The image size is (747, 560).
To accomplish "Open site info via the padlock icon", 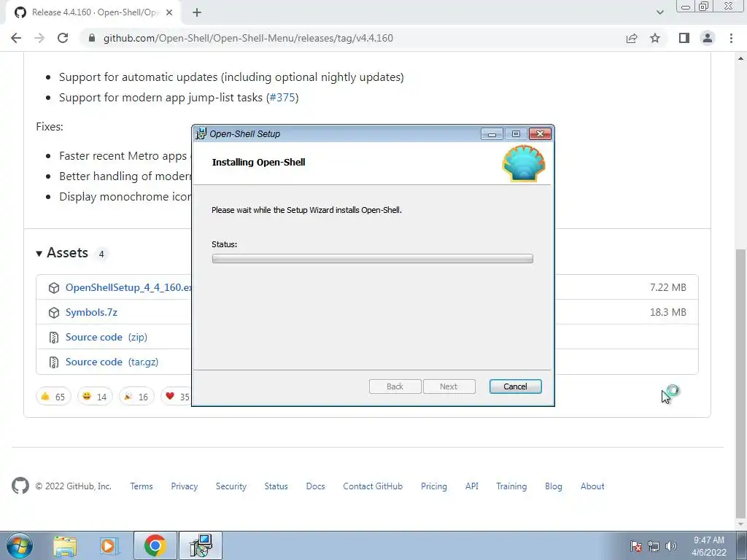I will [x=92, y=38].
